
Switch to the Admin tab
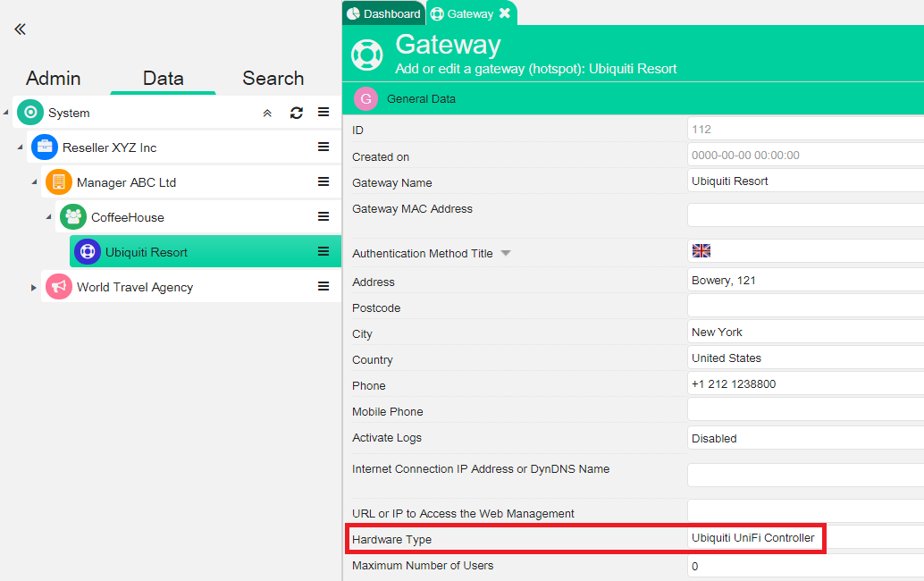pyautogui.click(x=54, y=79)
